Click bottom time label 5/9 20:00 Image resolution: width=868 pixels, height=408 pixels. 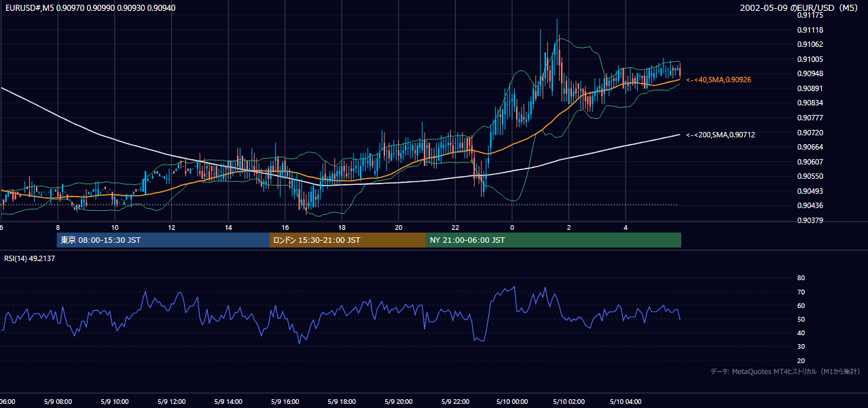399,402
